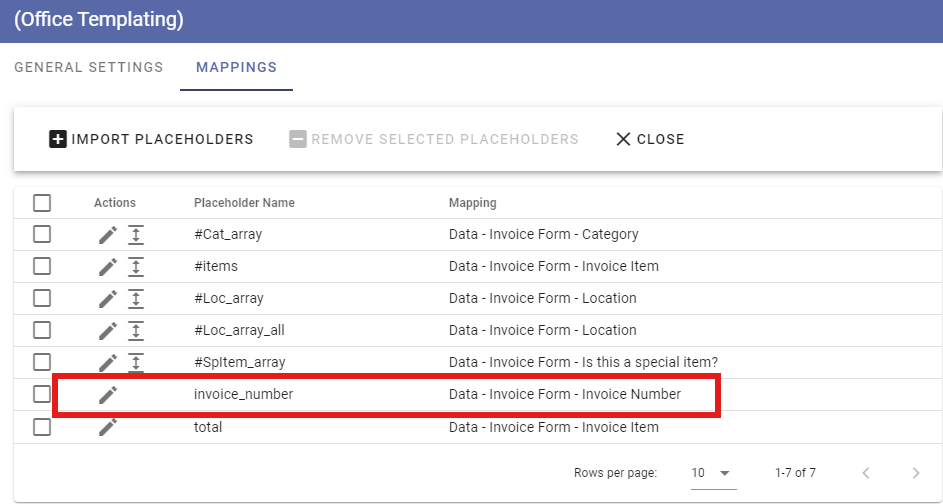The width and height of the screenshot is (943, 504).
Task: Click the expand icon next to #Loc_array
Action: click(136, 298)
